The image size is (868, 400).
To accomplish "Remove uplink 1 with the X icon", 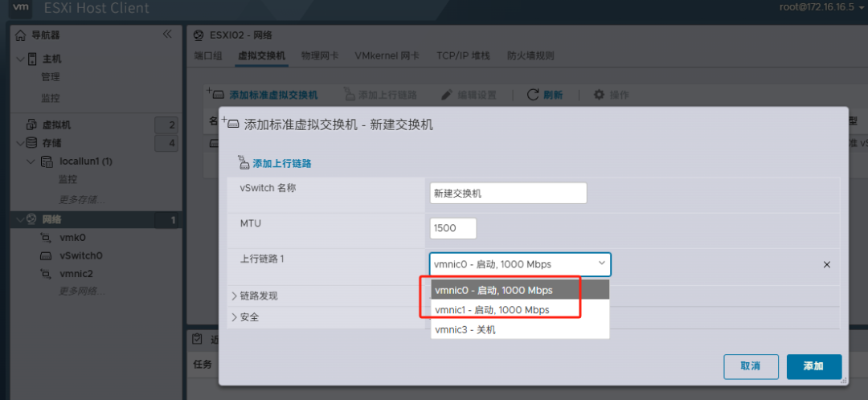I will (x=827, y=265).
